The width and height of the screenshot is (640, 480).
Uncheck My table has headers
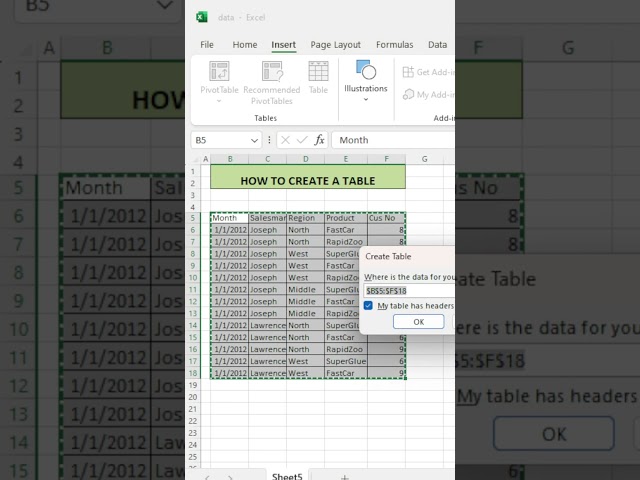[368, 306]
